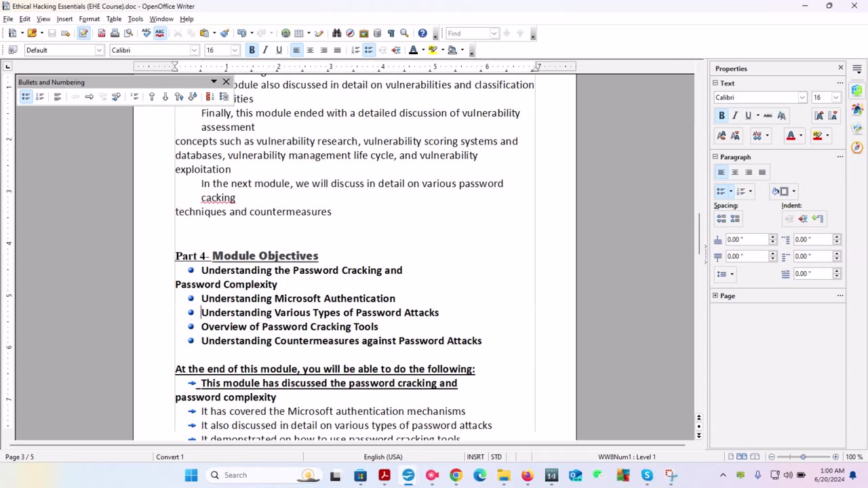Close the Properties sidebar panel
Image resolution: width=868 pixels, height=488 pixels.
(841, 68)
